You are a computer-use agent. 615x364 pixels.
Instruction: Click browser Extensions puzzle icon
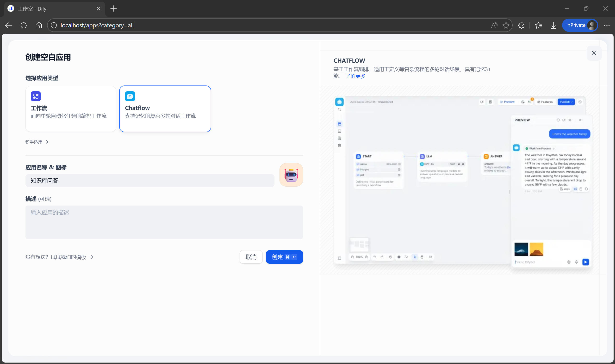coord(521,25)
